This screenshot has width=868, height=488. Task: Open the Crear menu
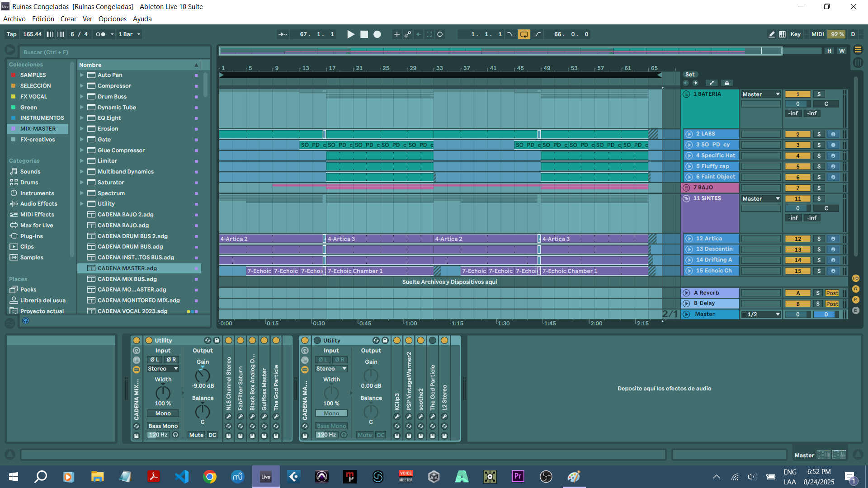[68, 19]
